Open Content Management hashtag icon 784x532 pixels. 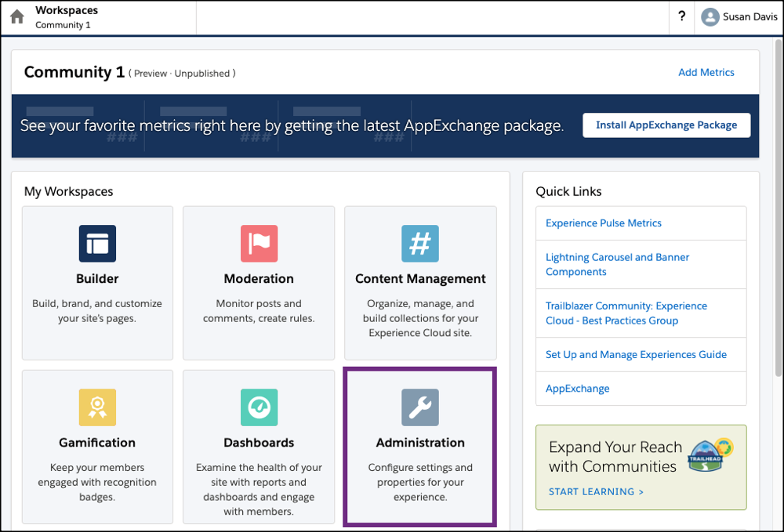(420, 244)
